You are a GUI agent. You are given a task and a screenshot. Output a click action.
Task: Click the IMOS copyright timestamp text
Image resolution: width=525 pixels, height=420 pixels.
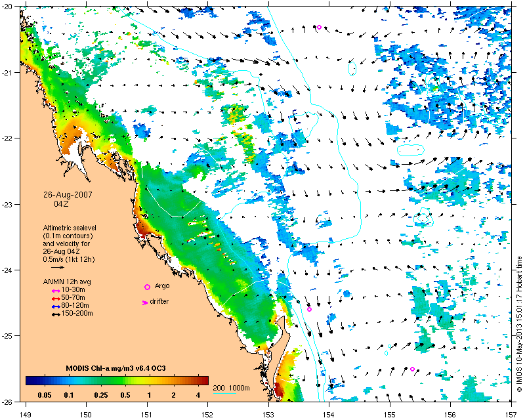519,324
